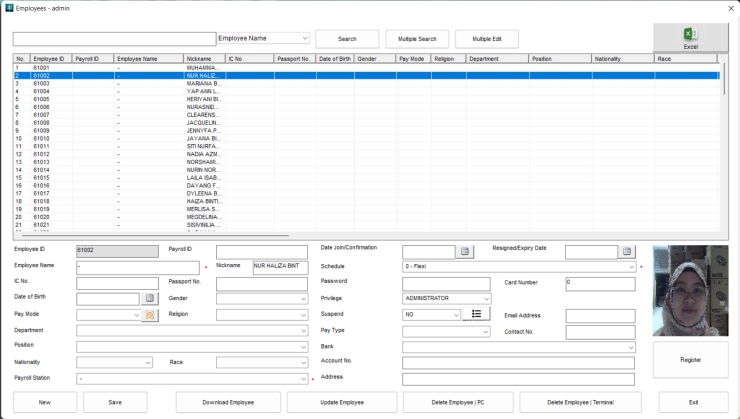Open the Resigned/Expiry Date calendar picker
Screen dimensions: 740x419
click(x=627, y=252)
